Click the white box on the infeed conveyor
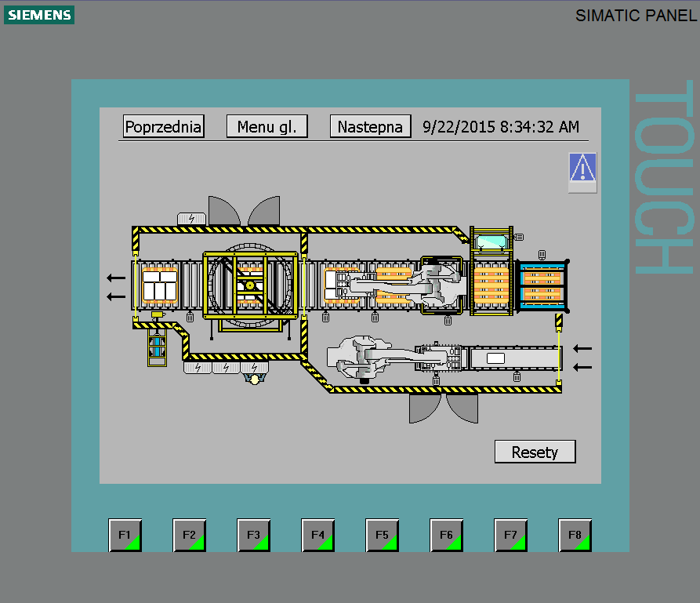 pos(495,358)
